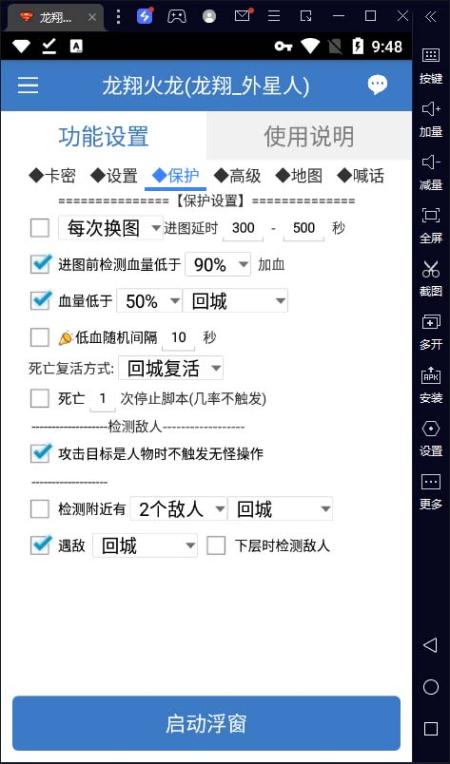Open the hamburger menu icon
The height and width of the screenshot is (764, 450).
tap(28, 85)
